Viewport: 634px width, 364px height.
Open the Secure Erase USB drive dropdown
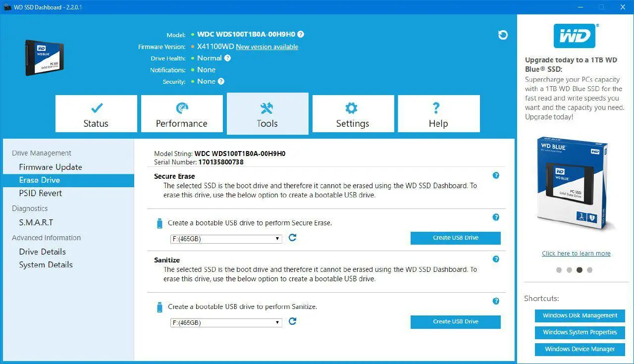point(226,239)
